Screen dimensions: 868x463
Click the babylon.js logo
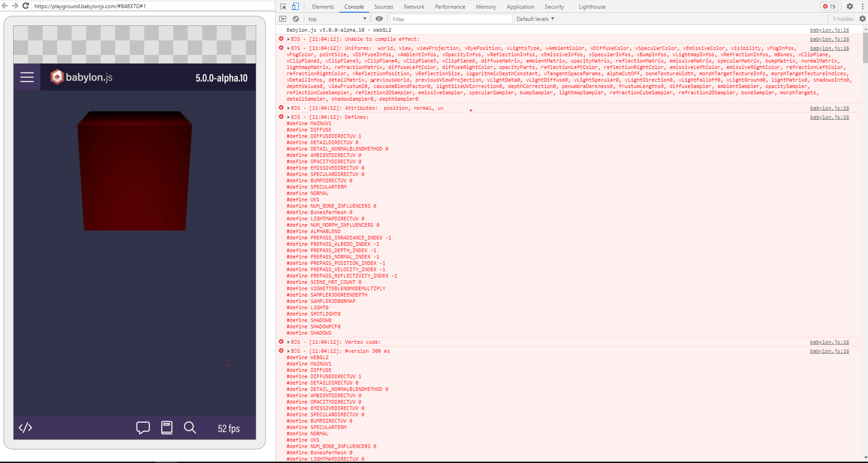pyautogui.click(x=82, y=77)
